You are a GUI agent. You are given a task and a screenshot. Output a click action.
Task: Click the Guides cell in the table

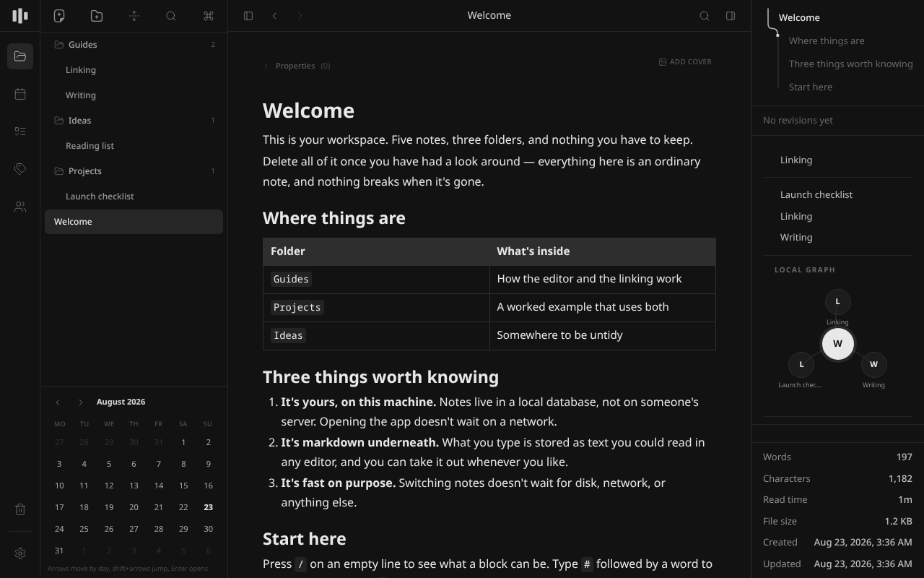tap(376, 280)
